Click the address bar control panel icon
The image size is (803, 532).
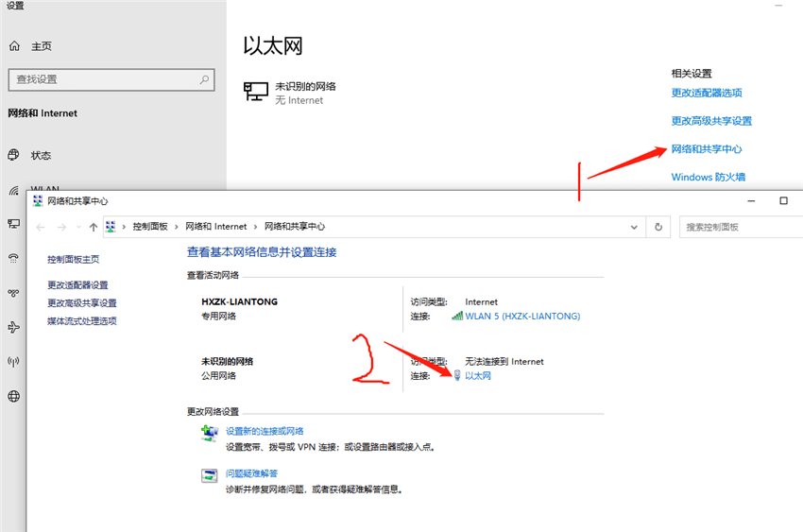(111, 227)
